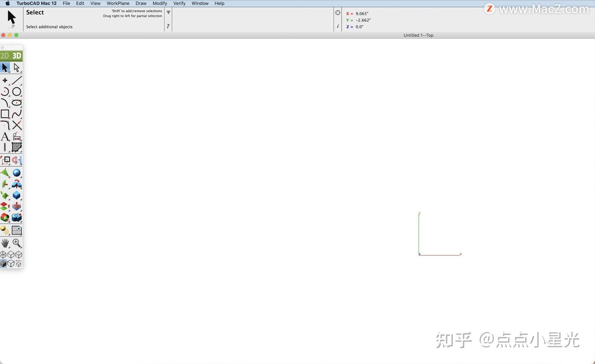Open the Hatch tool
Viewport: 595px width, 364px height.
click(x=17, y=147)
